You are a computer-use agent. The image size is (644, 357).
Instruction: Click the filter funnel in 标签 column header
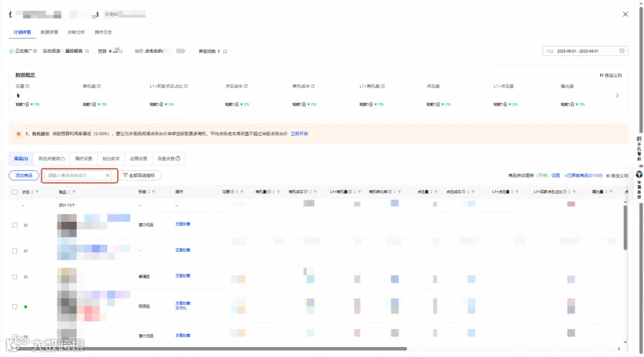(154, 192)
